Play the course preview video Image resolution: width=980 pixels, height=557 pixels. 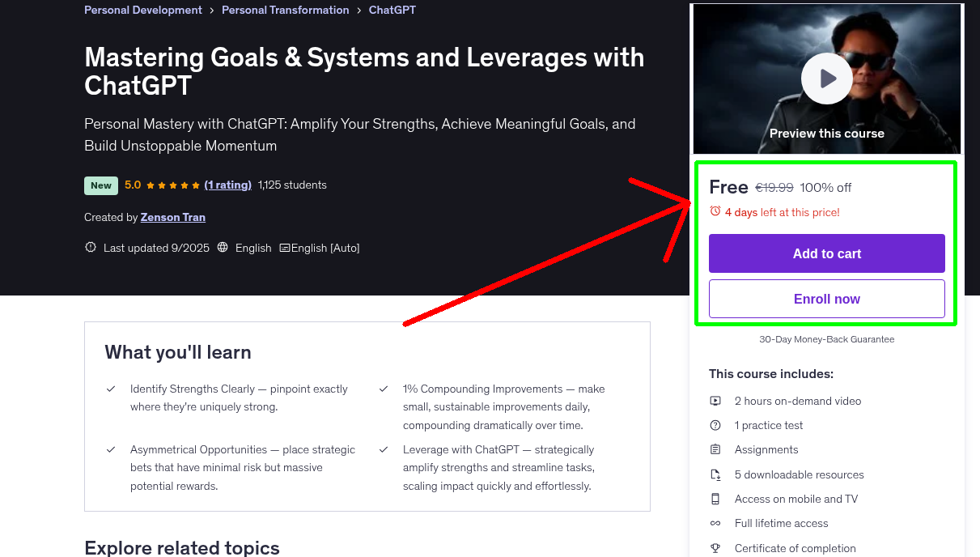tap(826, 79)
